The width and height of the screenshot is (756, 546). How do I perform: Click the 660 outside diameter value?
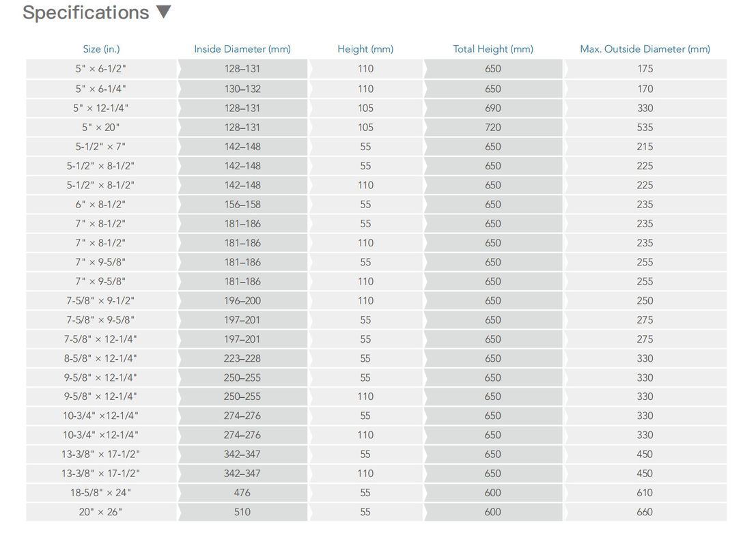point(645,513)
